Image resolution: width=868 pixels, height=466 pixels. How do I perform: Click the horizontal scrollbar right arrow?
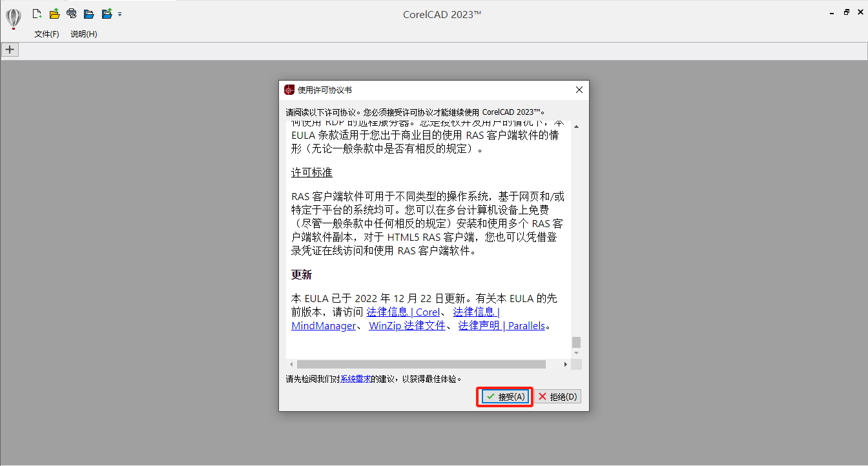(566, 365)
